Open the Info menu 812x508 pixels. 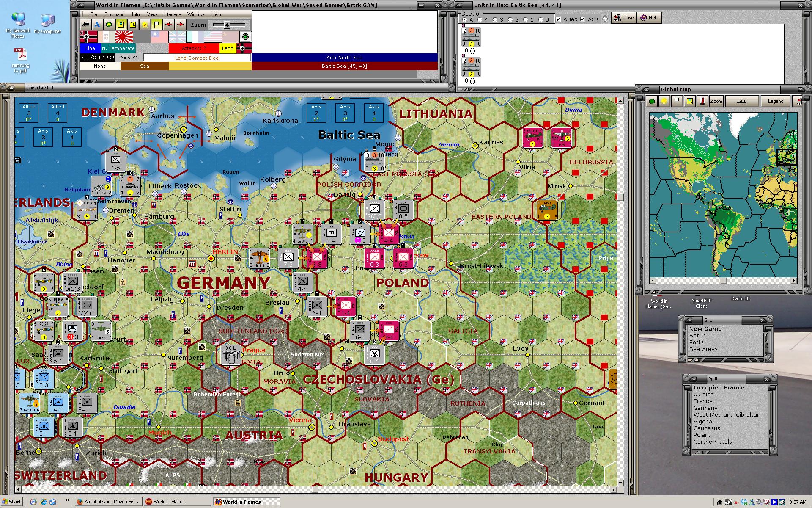tap(135, 14)
